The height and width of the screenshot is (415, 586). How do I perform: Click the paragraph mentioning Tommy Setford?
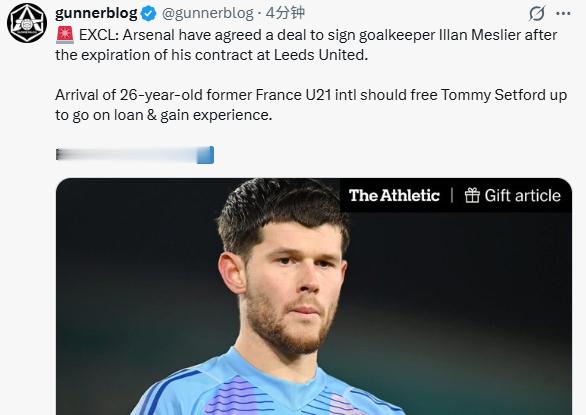point(311,105)
